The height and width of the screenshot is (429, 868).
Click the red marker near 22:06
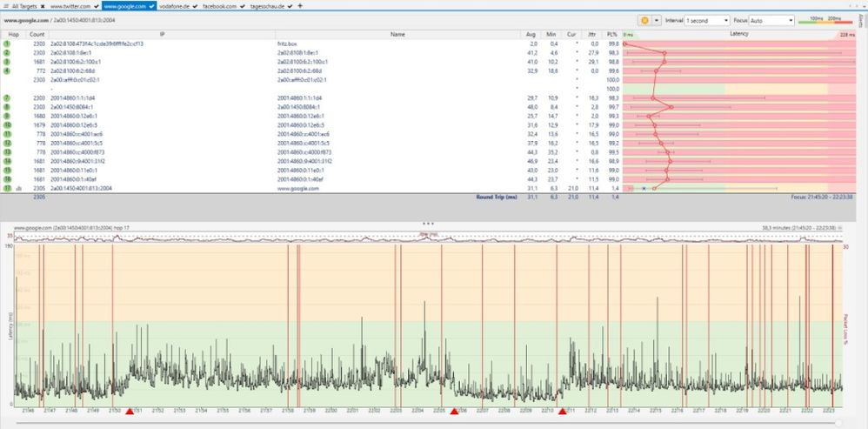455,412
